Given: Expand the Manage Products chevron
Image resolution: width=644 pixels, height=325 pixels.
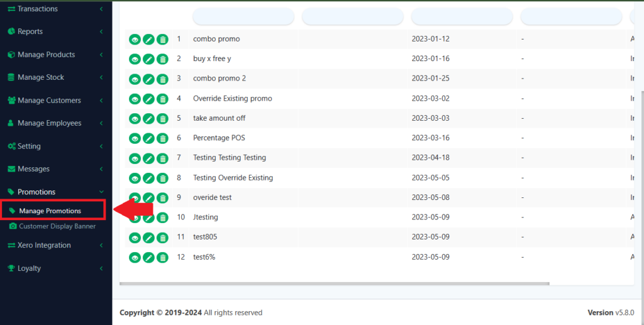Looking at the screenshot, I should point(101,55).
